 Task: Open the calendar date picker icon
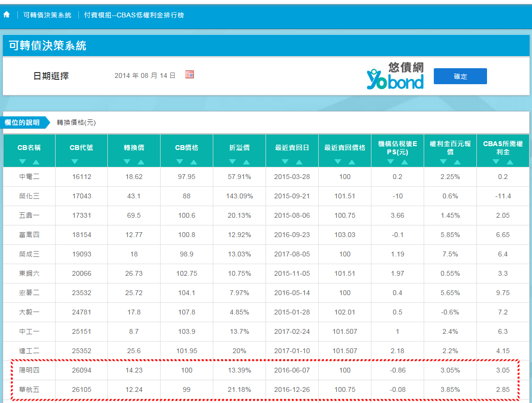[x=189, y=75]
